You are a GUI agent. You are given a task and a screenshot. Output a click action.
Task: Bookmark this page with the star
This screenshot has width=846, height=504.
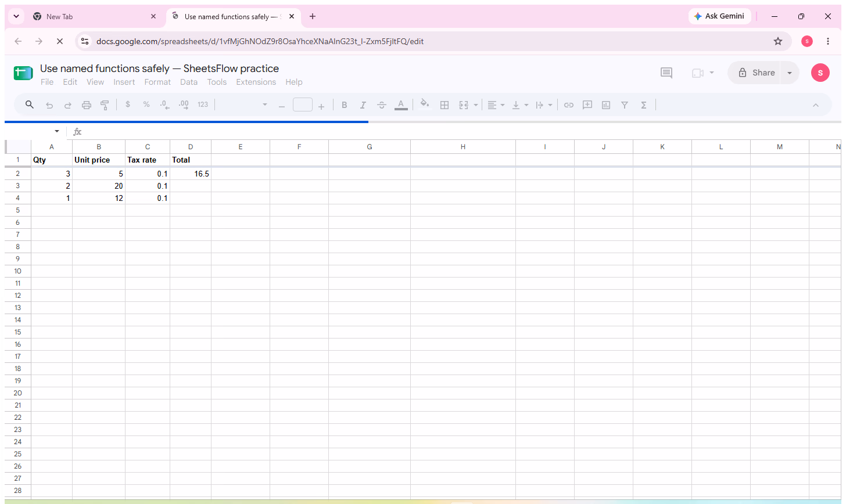778,41
